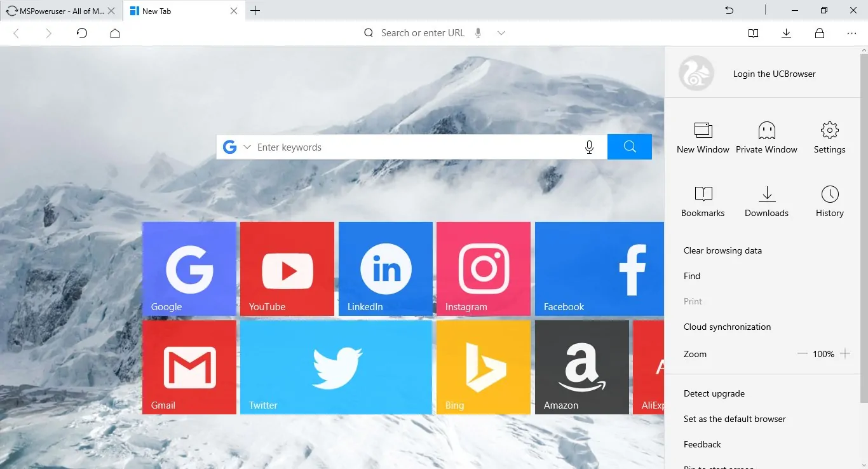Viewport: 868px width, 469px height.
Task: Open History from the menu
Action: tap(829, 201)
